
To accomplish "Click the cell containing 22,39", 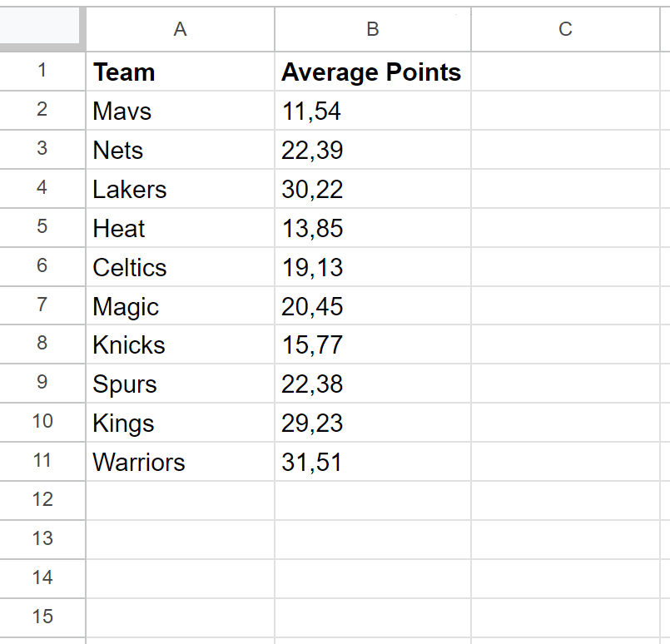I will (372, 150).
